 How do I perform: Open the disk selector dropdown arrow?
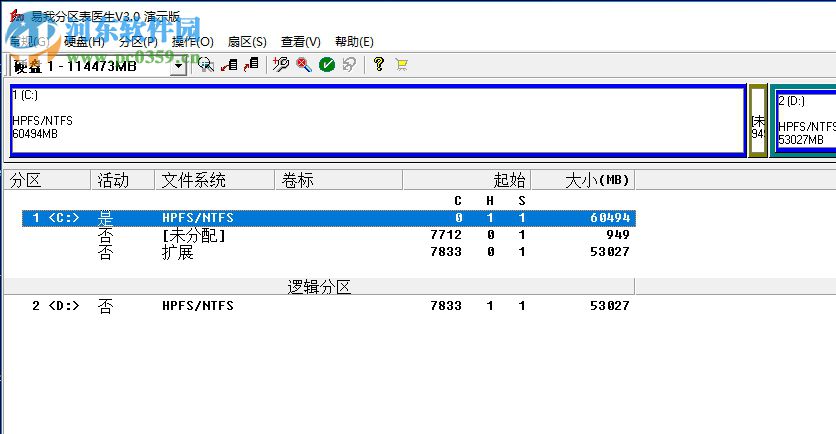[x=179, y=67]
